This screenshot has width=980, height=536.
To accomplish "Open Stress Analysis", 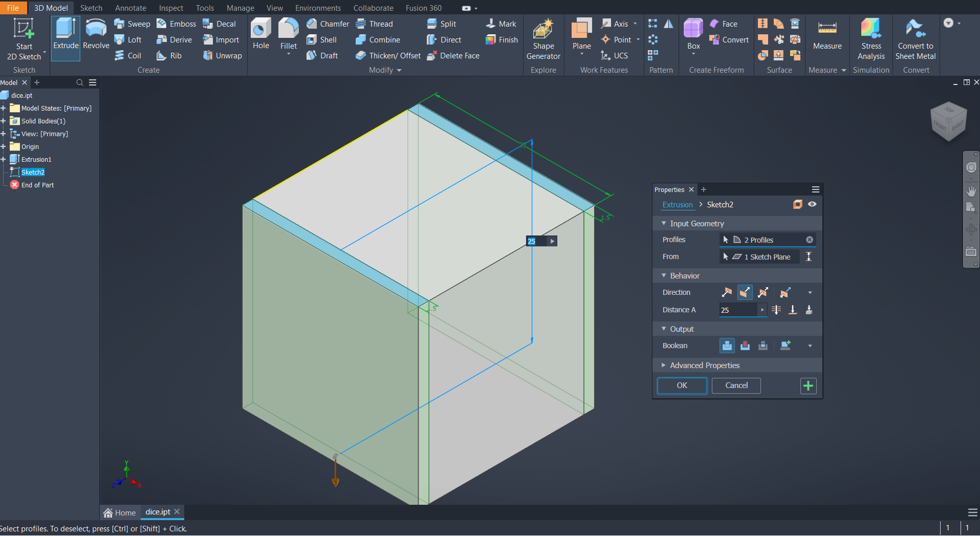I will coord(871,39).
